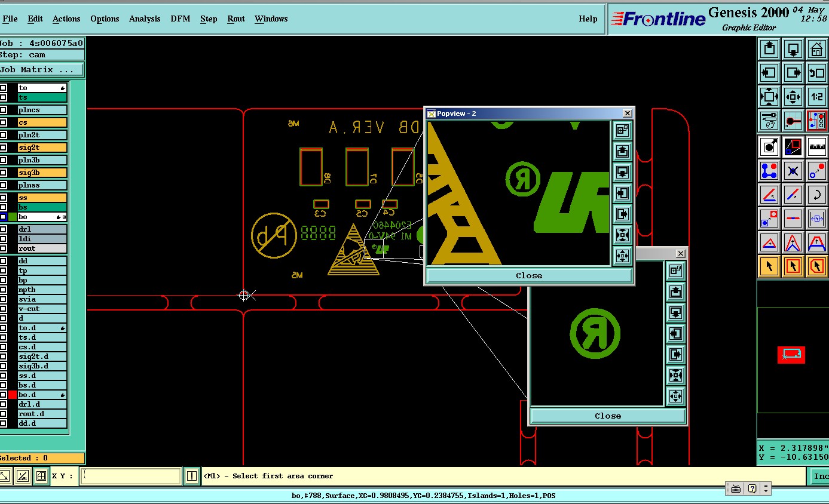Click the grid icon left of X Y label
Viewport: 829px width, 504px height.
tap(41, 476)
